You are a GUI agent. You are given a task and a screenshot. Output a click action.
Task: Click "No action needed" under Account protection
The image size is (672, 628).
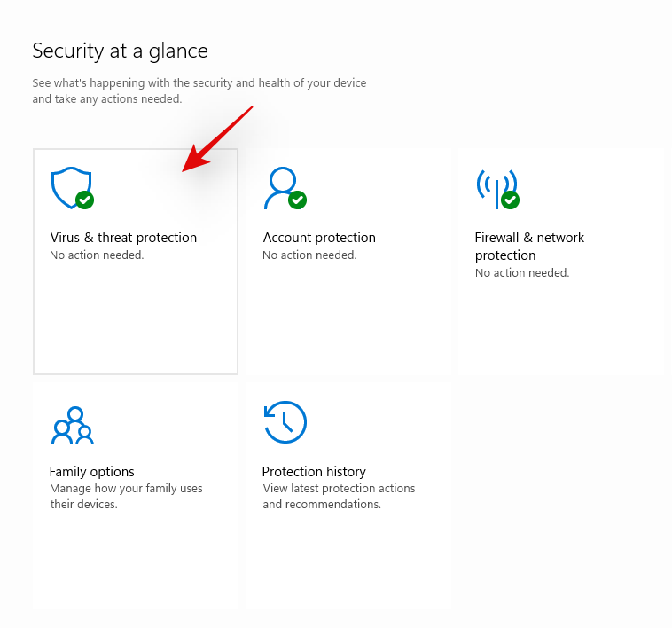click(309, 255)
